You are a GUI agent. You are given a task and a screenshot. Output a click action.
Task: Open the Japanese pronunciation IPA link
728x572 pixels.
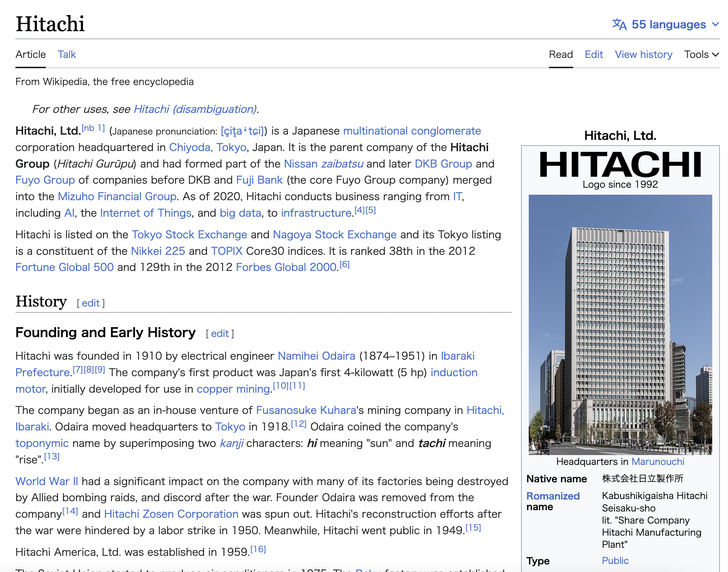click(x=242, y=131)
